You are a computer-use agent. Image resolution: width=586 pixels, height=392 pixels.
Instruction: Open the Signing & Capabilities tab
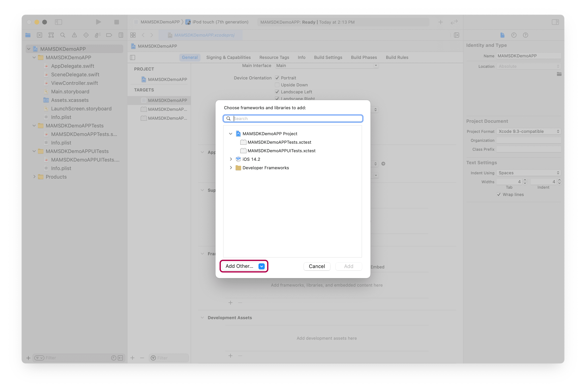coord(228,57)
